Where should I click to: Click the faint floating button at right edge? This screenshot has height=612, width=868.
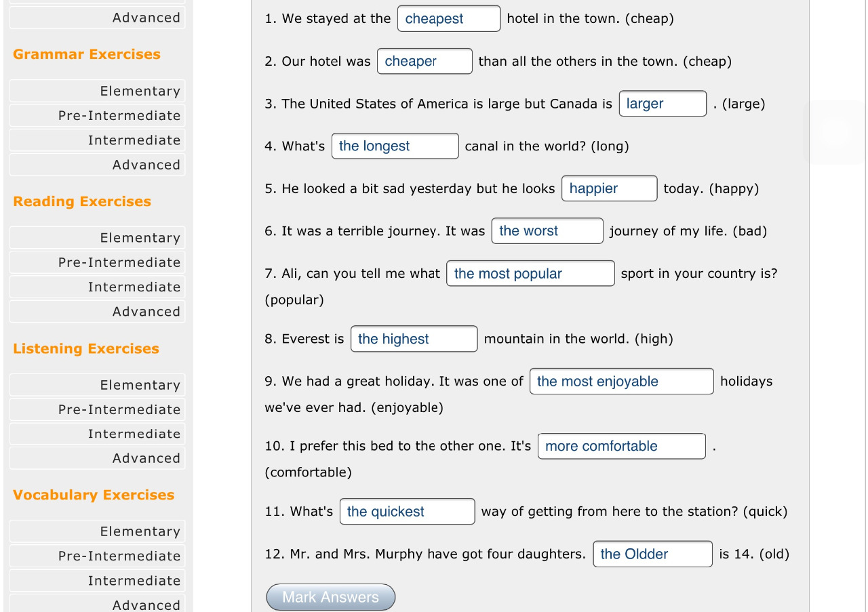(835, 133)
